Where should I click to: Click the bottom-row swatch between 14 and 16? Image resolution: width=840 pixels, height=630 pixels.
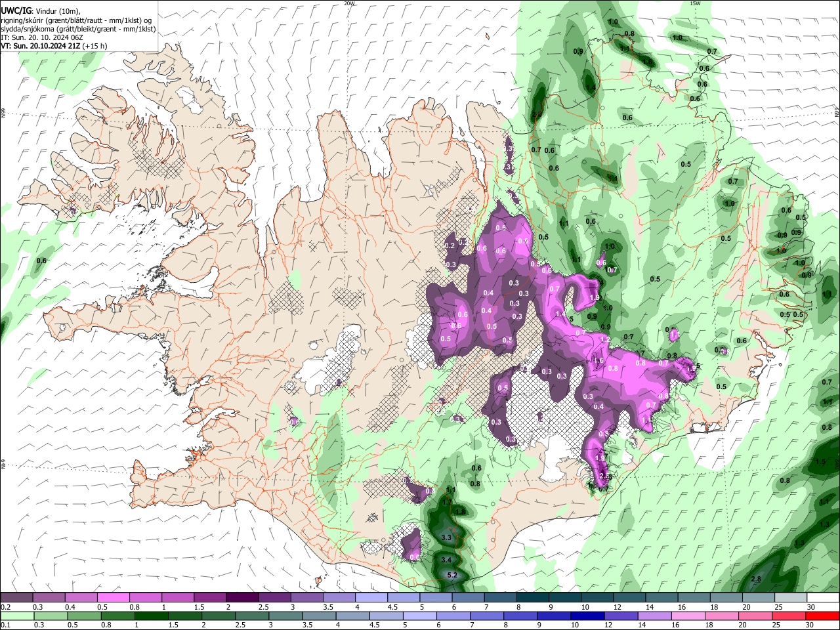(654, 616)
